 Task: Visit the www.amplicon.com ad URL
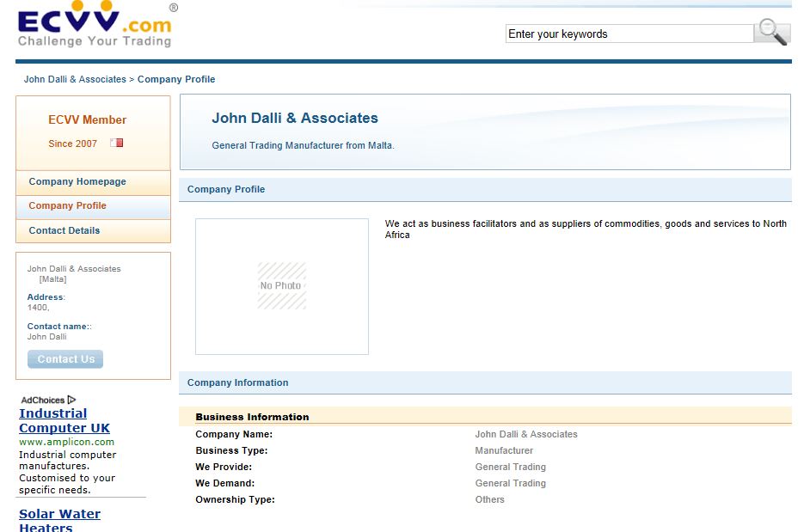click(66, 442)
